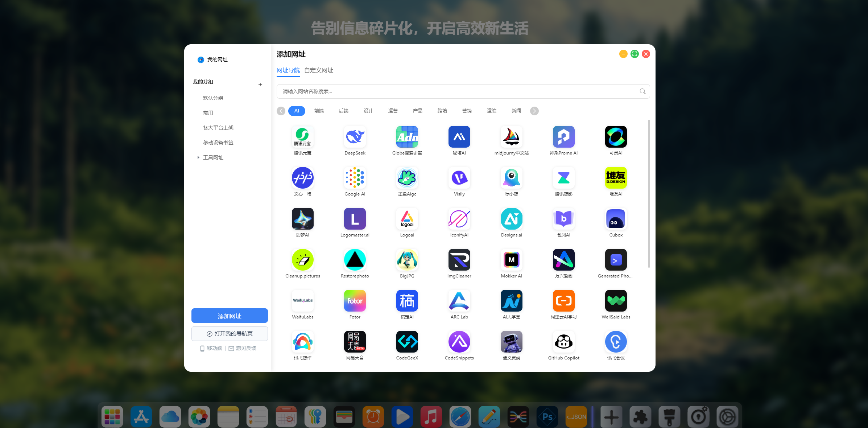Choose the 秘塔AI icon

coord(459,137)
